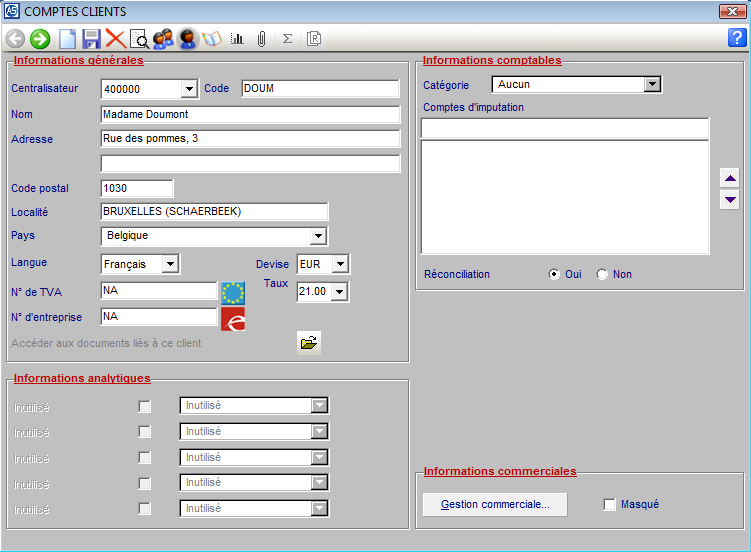Open the blue help question mark icon

(737, 38)
